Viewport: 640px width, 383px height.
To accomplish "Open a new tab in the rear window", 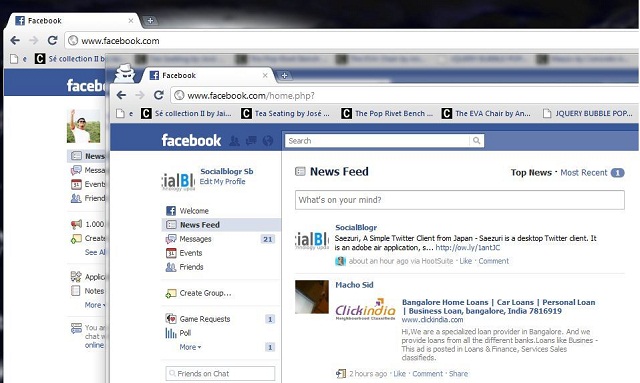I will [150, 20].
